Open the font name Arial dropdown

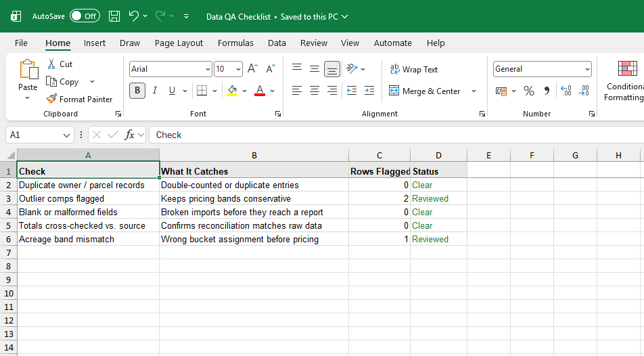coord(208,69)
